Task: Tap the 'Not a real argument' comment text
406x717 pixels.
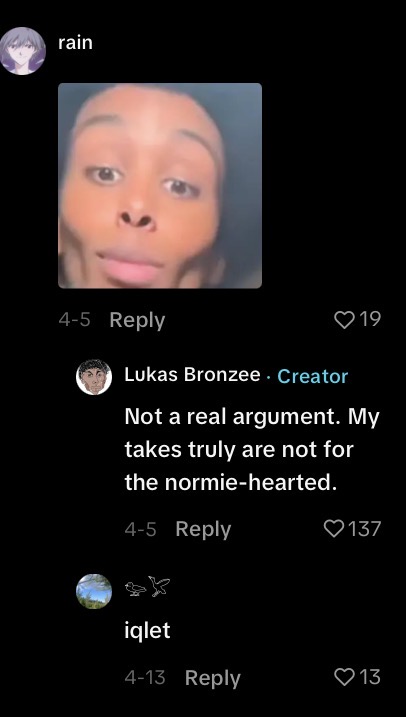Action: [x=252, y=449]
